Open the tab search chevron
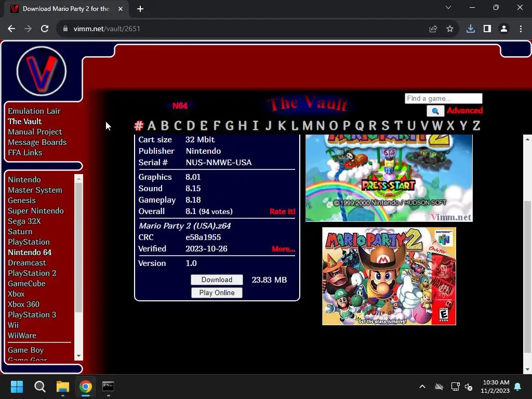This screenshot has height=399, width=532. [x=448, y=7]
